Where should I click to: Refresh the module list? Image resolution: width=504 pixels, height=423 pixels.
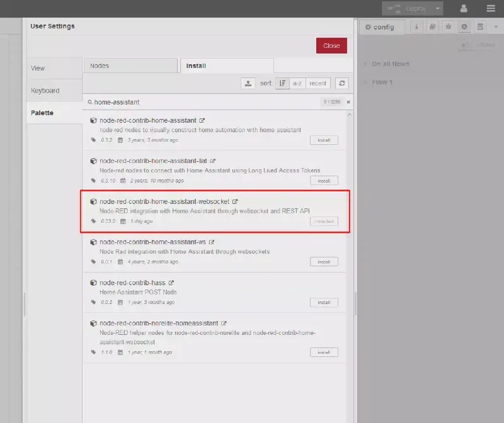pyautogui.click(x=342, y=83)
